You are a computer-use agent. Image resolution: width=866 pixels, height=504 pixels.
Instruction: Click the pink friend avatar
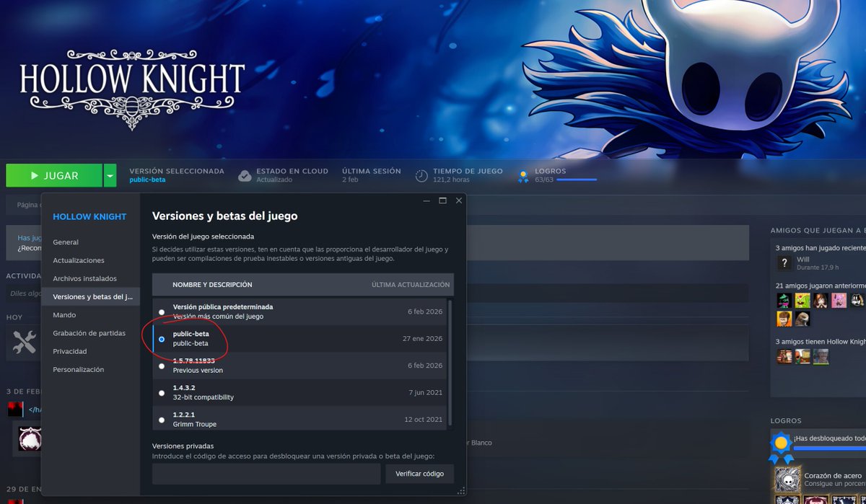pos(839,300)
